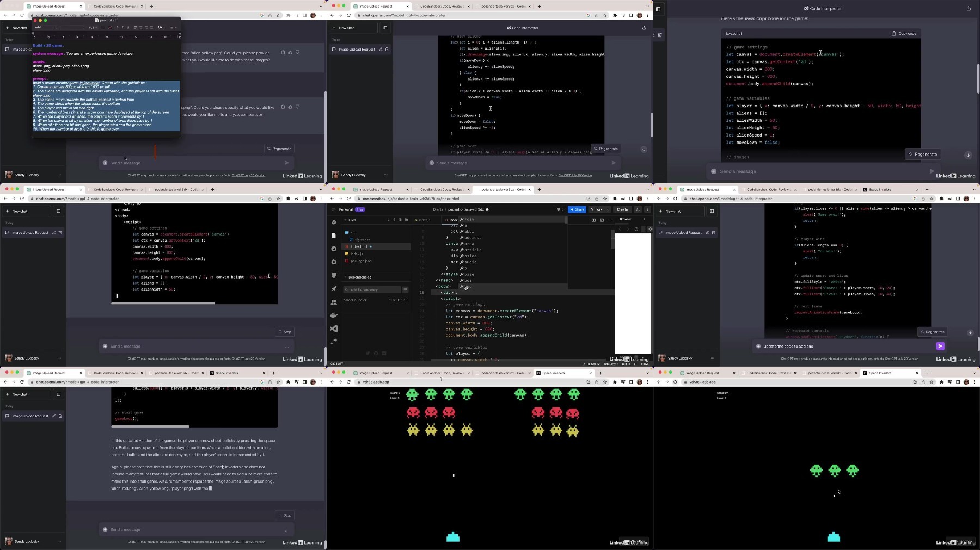
Task: Open the Fork dropdown arrow in CodeSandbox
Action: 608,209
